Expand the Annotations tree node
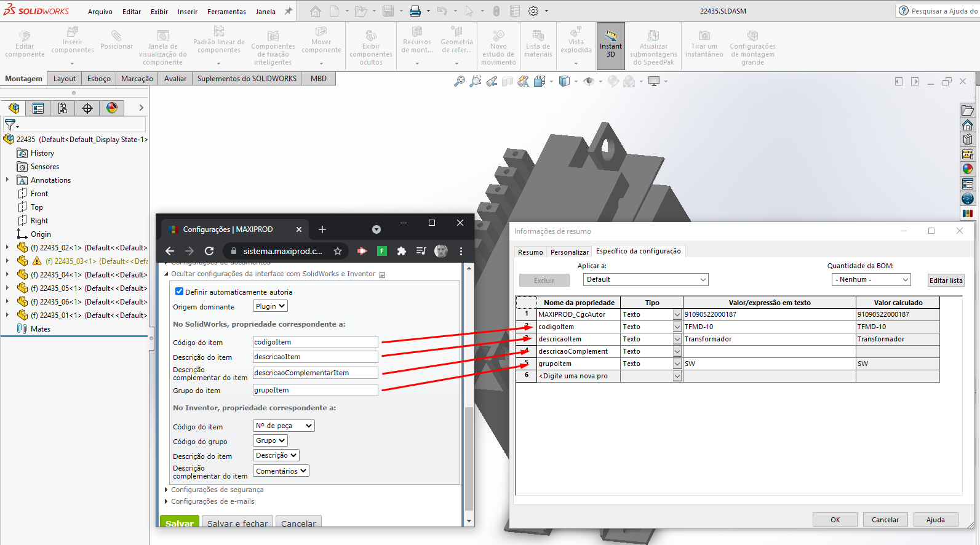This screenshot has width=980, height=545. [7, 180]
